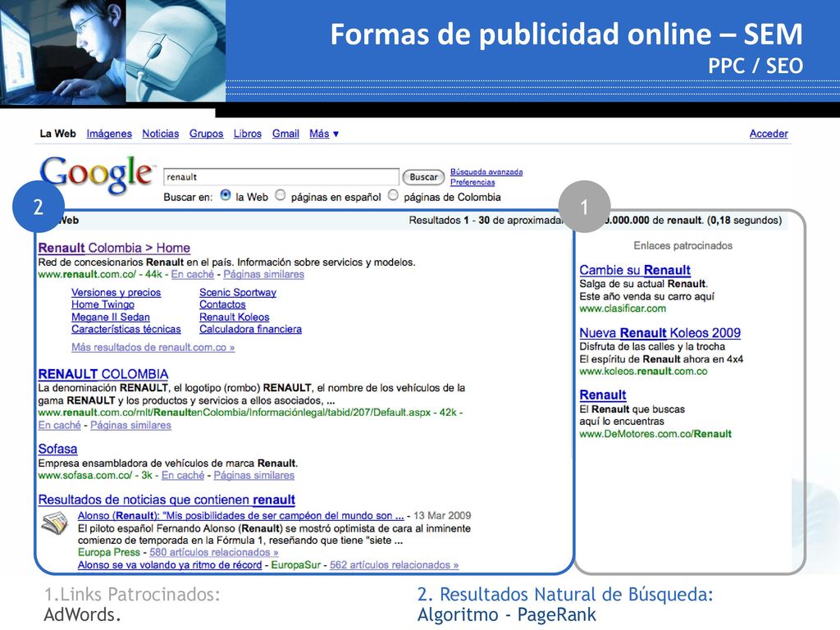Click the Buscar button
This screenshot has width=840, height=630.
(423, 177)
